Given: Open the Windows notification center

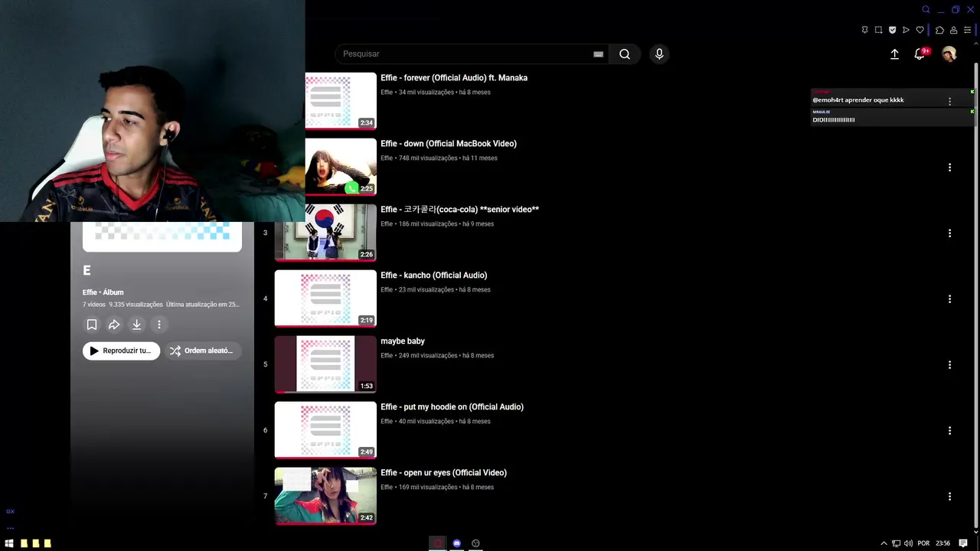Looking at the screenshot, I should (x=963, y=543).
